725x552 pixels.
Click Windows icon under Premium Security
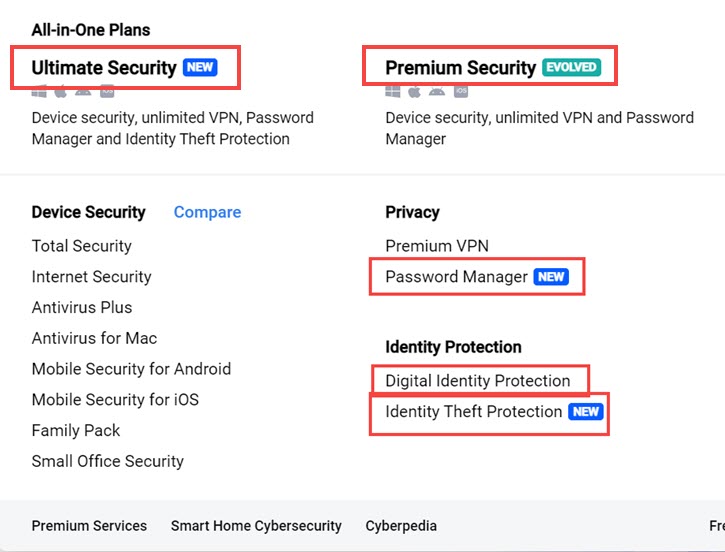[393, 92]
